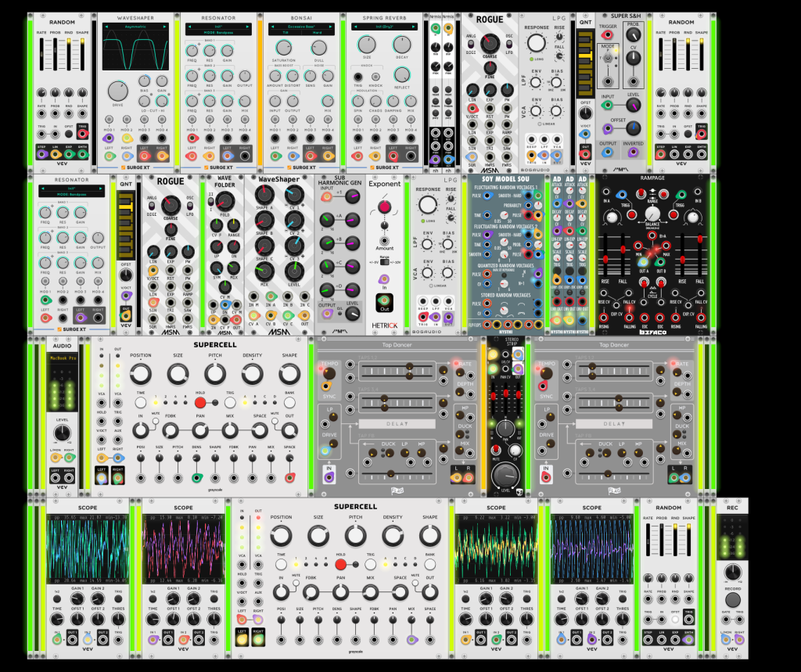Click the Waveshaper next-preset arrow
Screen dimensions: 801x672
(164, 27)
